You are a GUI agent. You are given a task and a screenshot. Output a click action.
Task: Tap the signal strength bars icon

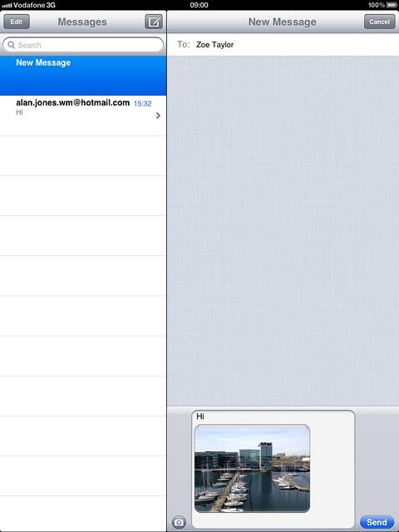click(7, 6)
